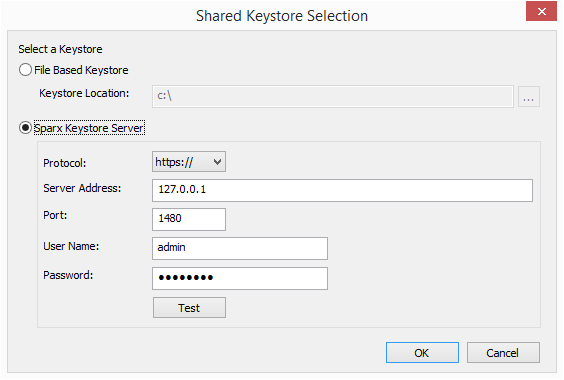Test the keystore server connection
This screenshot has height=380, width=564.
189,308
